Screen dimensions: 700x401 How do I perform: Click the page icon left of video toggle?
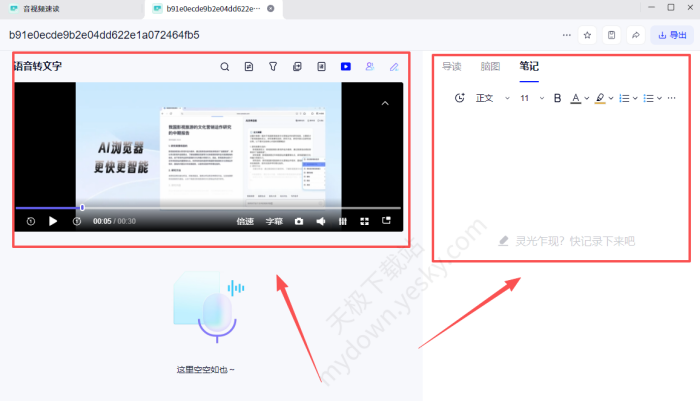click(x=321, y=67)
